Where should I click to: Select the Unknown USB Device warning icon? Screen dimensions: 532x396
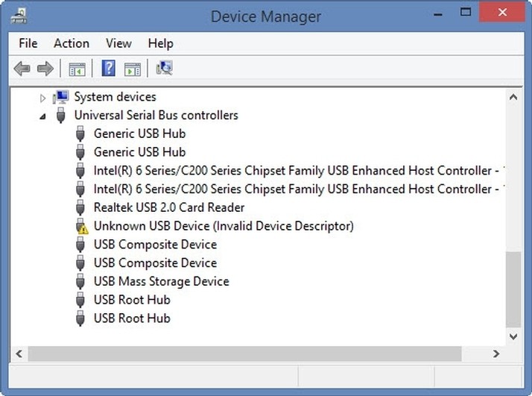[x=81, y=226]
